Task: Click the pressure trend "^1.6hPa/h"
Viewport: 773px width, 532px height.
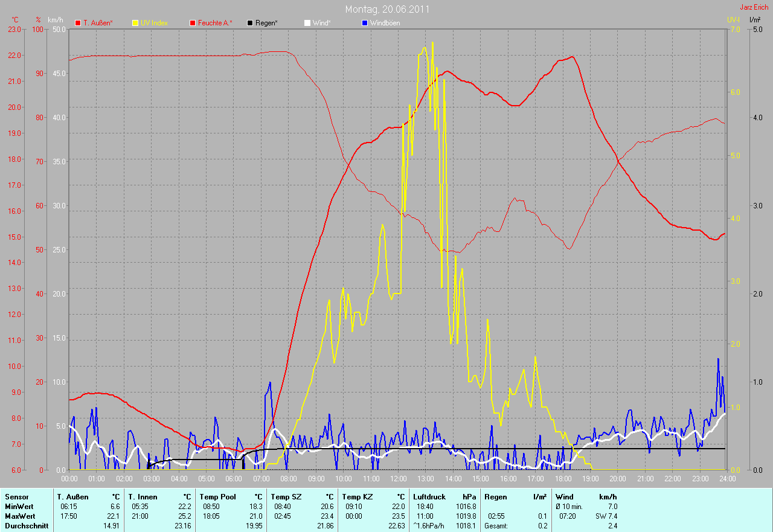Action: 430,526
